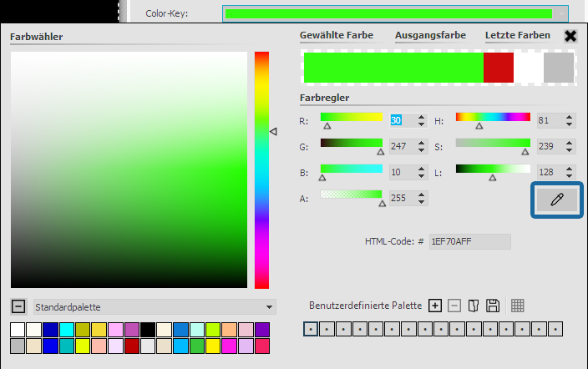588x369 pixels.
Task: Increase the B value with up arrow
Action: [422, 169]
